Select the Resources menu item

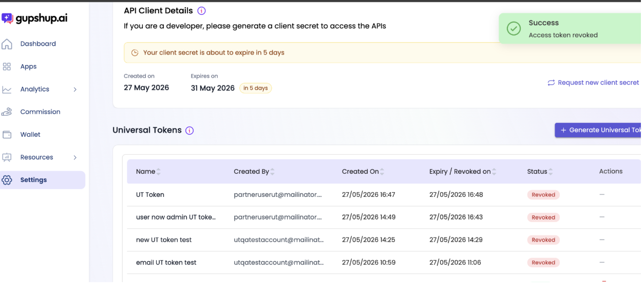tap(36, 157)
